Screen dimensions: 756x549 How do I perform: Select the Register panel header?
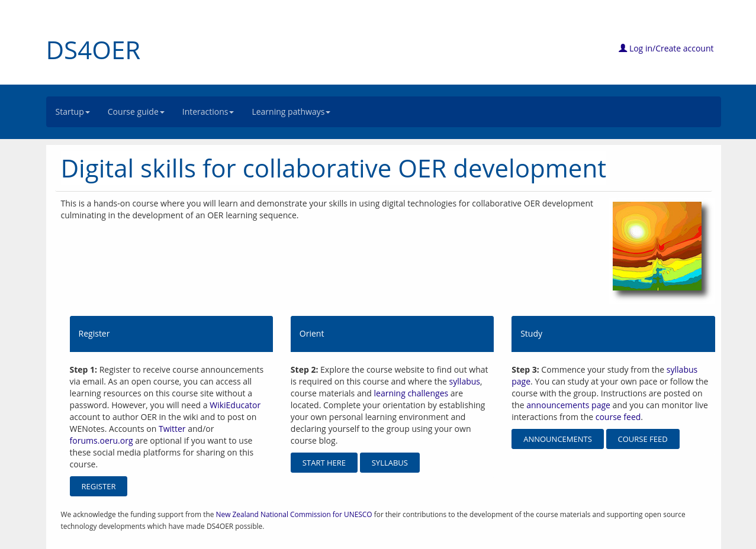[x=171, y=334]
